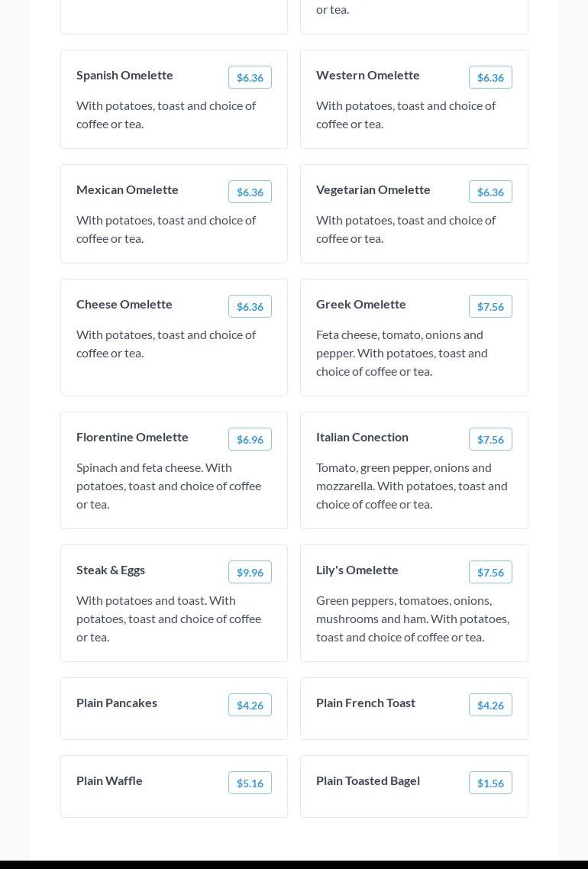The image size is (588, 869).
Task: Open the Florentine Omelette description card
Action: [169, 486]
